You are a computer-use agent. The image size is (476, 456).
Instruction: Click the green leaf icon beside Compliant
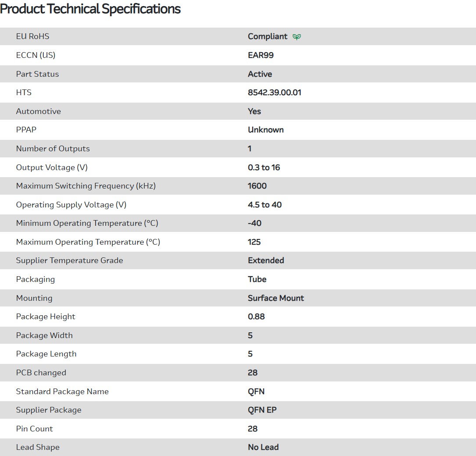[x=297, y=37]
